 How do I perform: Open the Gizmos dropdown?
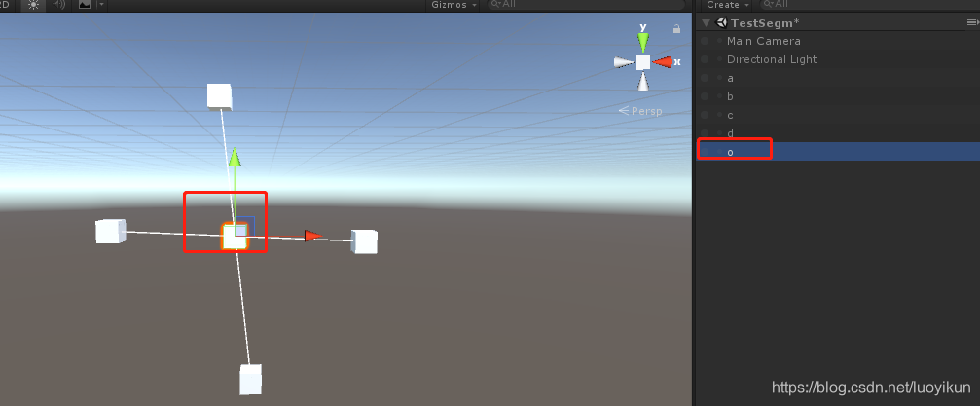454,4
